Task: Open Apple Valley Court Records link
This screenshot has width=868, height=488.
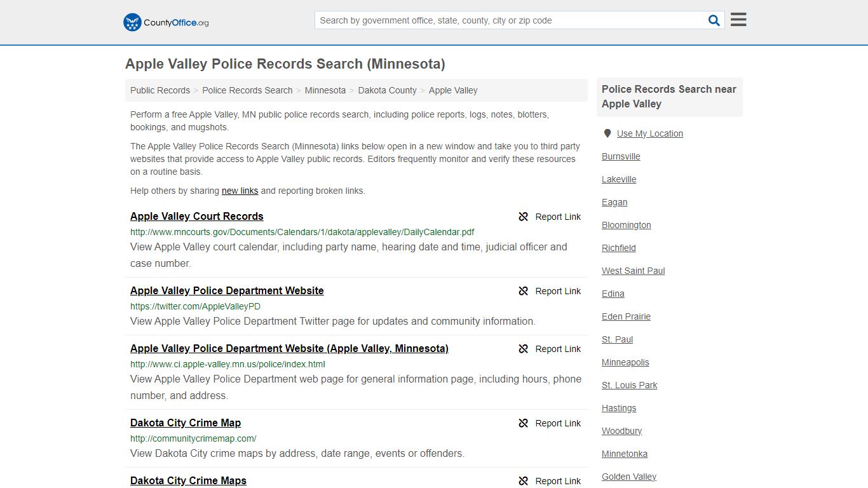Action: 196,216
